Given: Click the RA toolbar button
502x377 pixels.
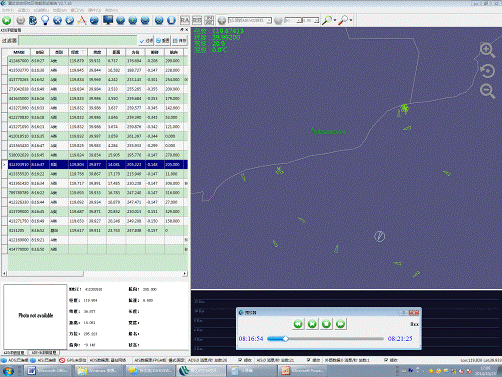Looking at the screenshot, I should point(185,20).
